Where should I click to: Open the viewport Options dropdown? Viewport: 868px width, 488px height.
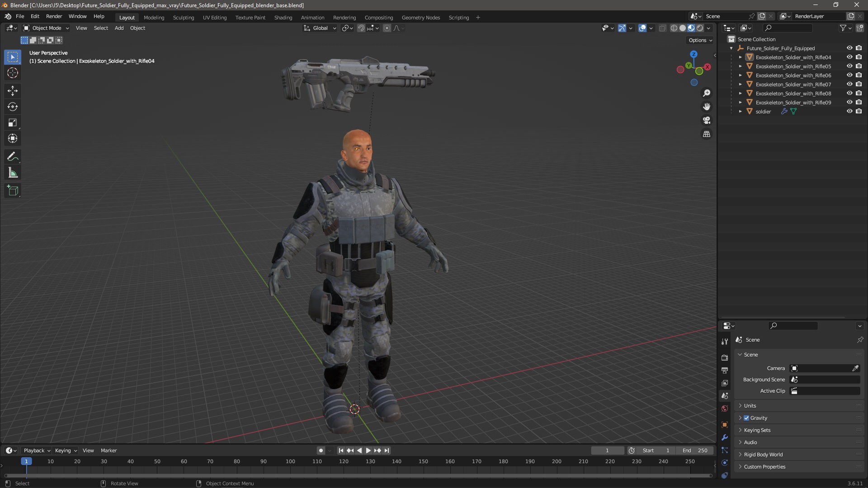point(700,40)
